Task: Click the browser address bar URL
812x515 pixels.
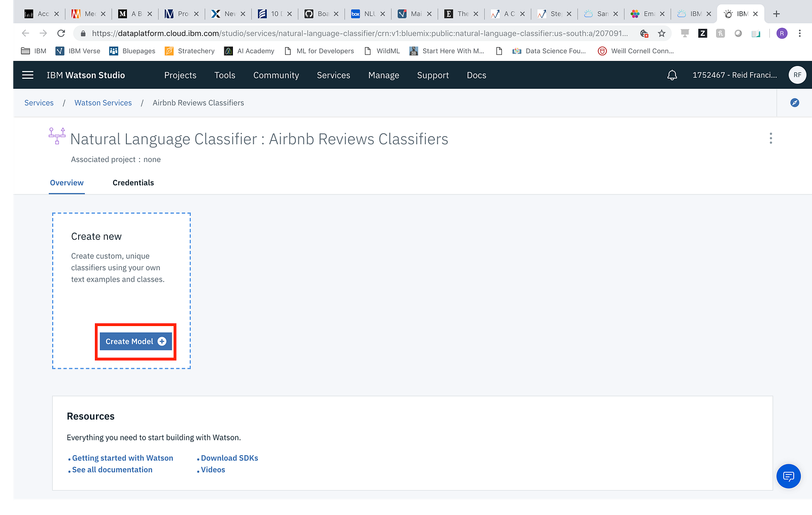Action: click(x=359, y=34)
